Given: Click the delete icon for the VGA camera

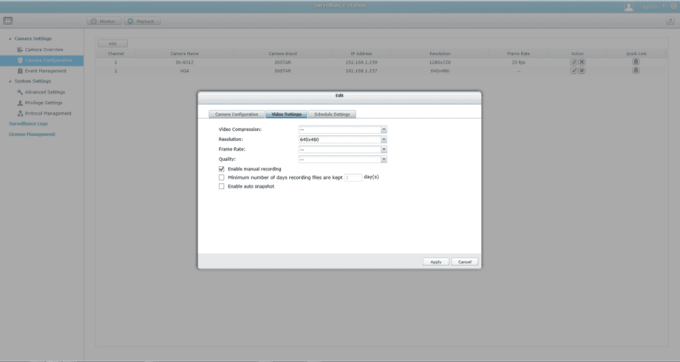Looking at the screenshot, I should [x=582, y=70].
